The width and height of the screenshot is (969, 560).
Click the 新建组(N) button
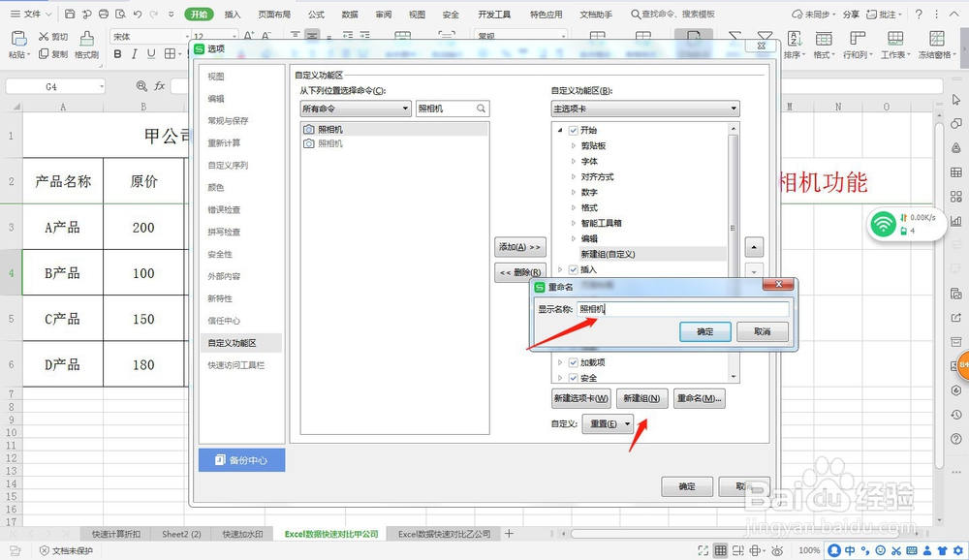coord(641,398)
